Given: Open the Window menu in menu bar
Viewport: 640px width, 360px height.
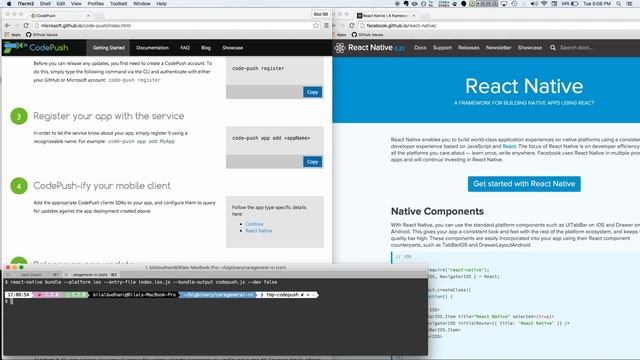Looking at the screenshot, I should pos(142,4).
